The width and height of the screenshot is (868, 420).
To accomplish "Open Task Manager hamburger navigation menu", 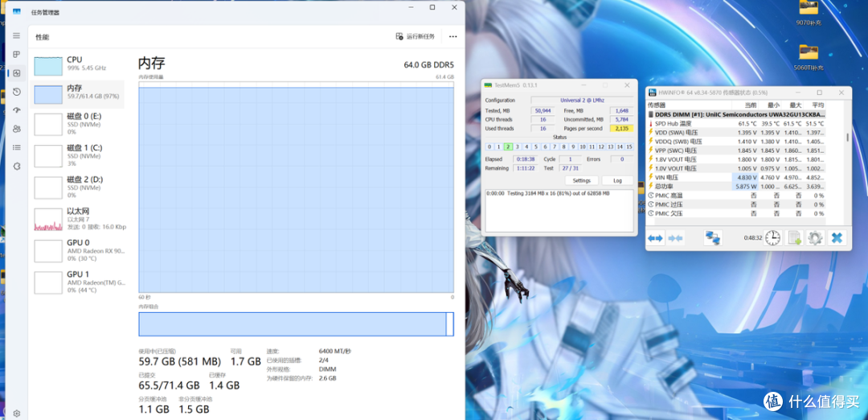I will [x=17, y=36].
